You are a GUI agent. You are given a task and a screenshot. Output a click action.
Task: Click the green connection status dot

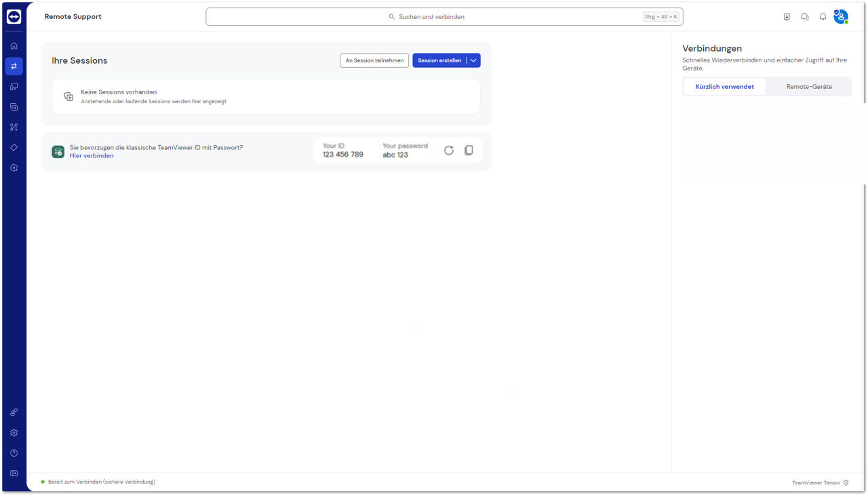pos(43,482)
